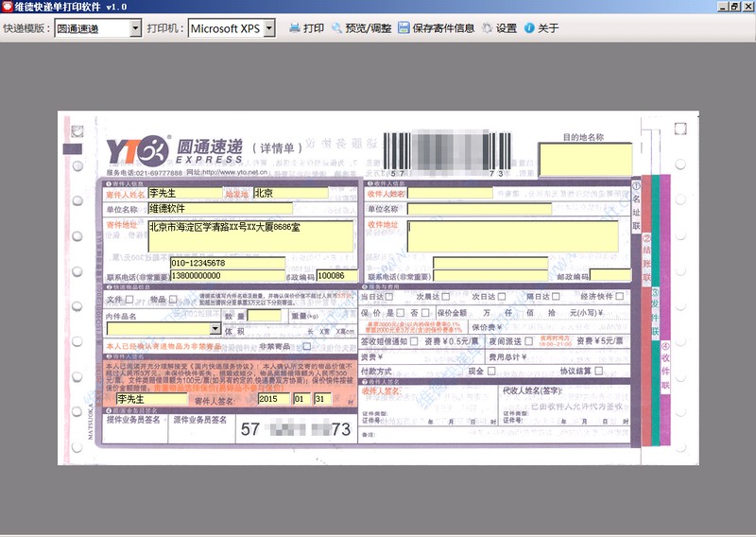Open 预览/调整 preview and adjust
756x537 pixels.
tap(362, 28)
